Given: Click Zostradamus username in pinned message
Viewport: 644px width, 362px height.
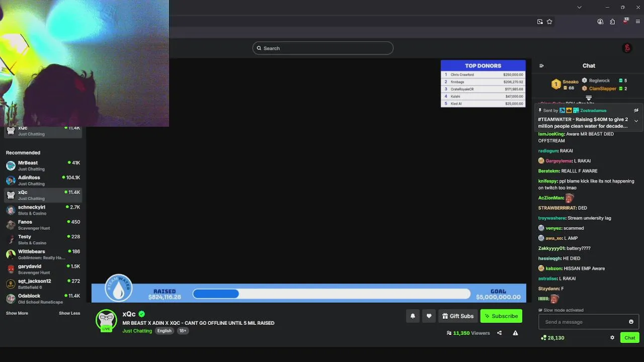Looking at the screenshot, I should [x=593, y=111].
